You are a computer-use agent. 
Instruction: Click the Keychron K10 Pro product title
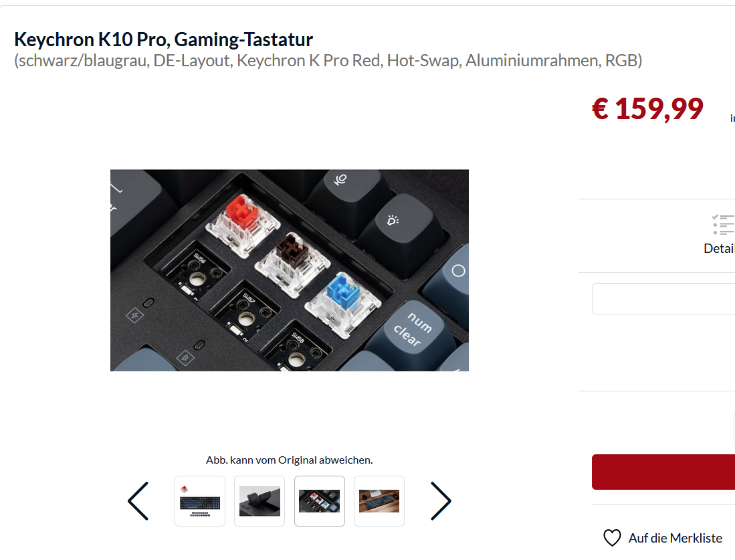[x=164, y=39]
